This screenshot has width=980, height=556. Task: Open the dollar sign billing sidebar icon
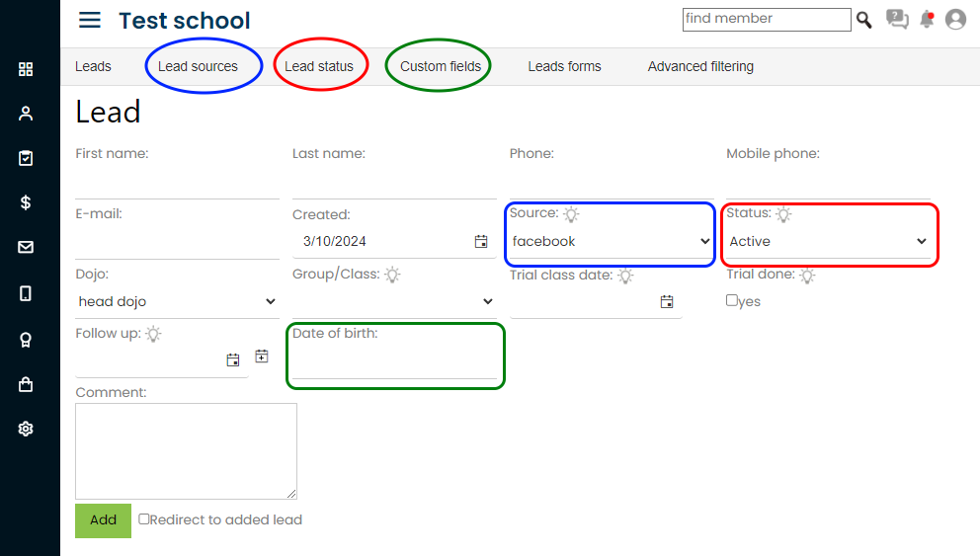[26, 202]
